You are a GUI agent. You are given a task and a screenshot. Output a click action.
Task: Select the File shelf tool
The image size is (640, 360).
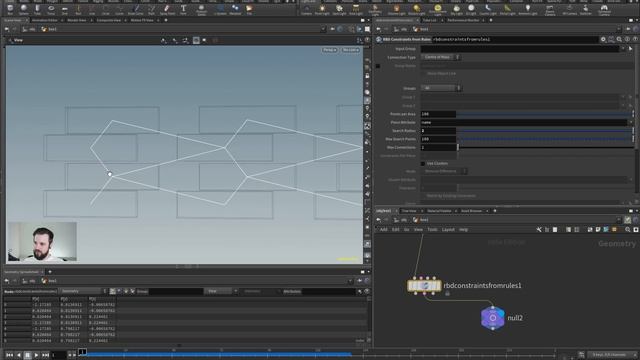tap(249, 9)
